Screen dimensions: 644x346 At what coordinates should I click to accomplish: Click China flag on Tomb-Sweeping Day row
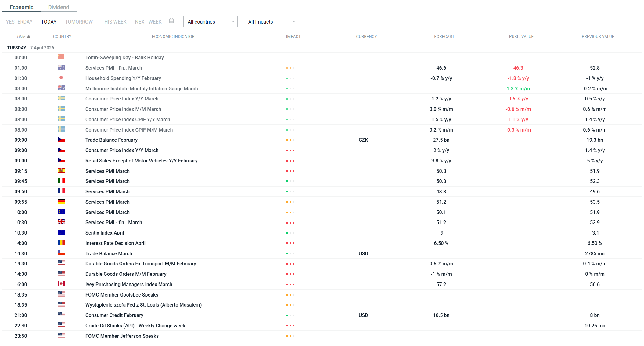tap(61, 57)
